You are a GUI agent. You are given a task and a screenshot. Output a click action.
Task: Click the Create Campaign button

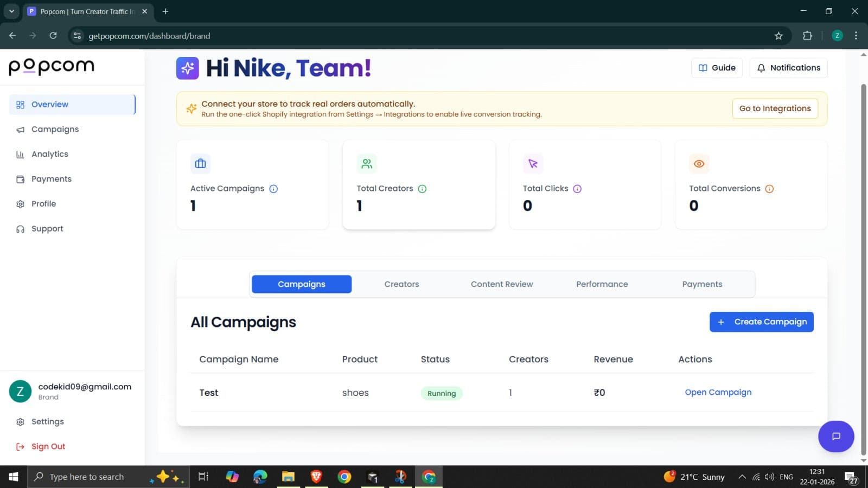pyautogui.click(x=762, y=322)
